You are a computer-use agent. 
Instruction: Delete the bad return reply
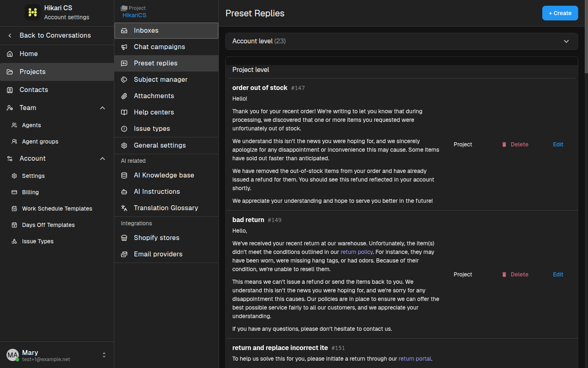515,274
